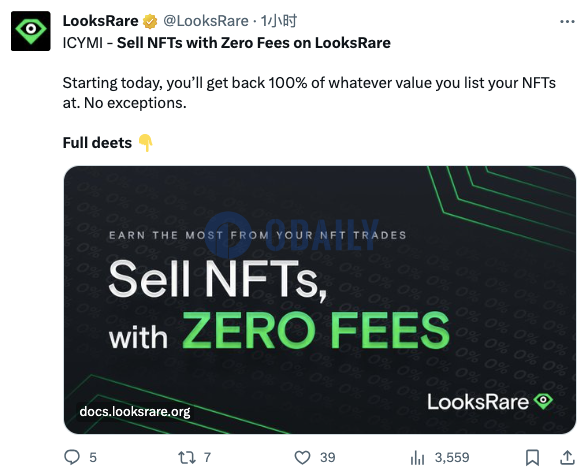The height and width of the screenshot is (471, 583).
Task: Open the Sell NFTs Zero Fees card image
Action: pyautogui.click(x=320, y=300)
